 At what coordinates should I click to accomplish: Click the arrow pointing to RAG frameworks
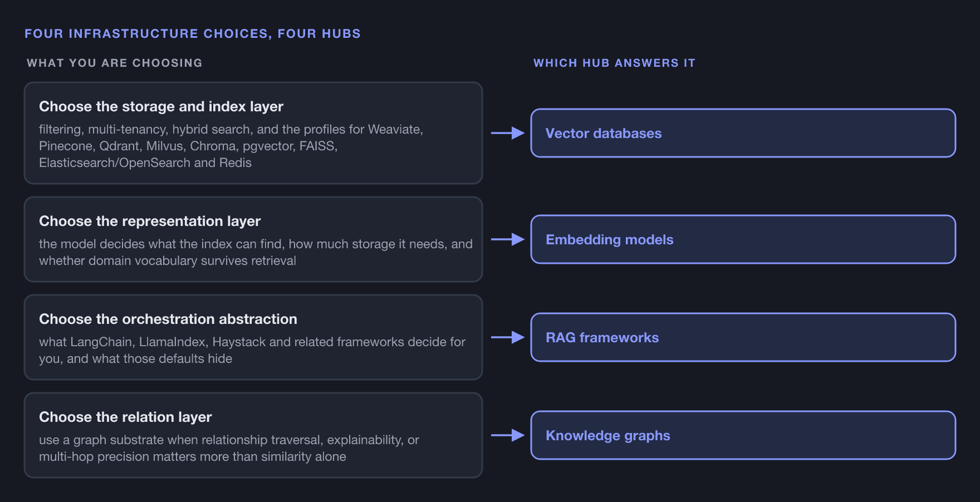tap(508, 337)
